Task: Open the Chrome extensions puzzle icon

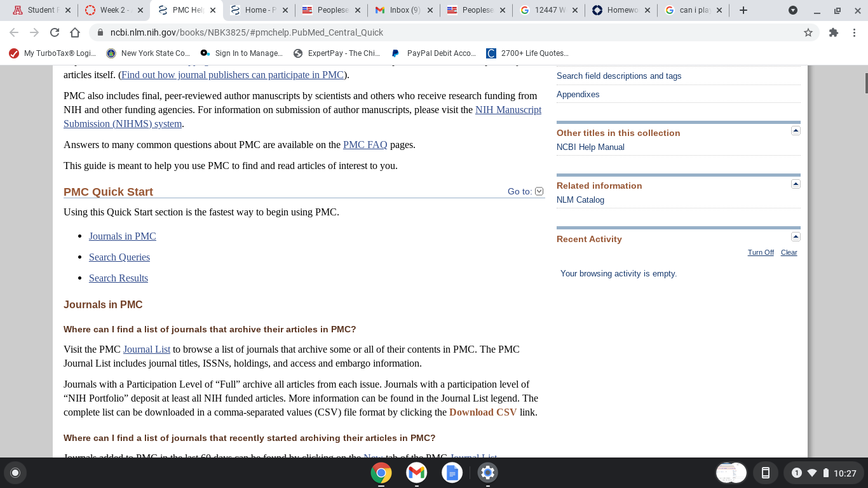Action: [x=834, y=32]
